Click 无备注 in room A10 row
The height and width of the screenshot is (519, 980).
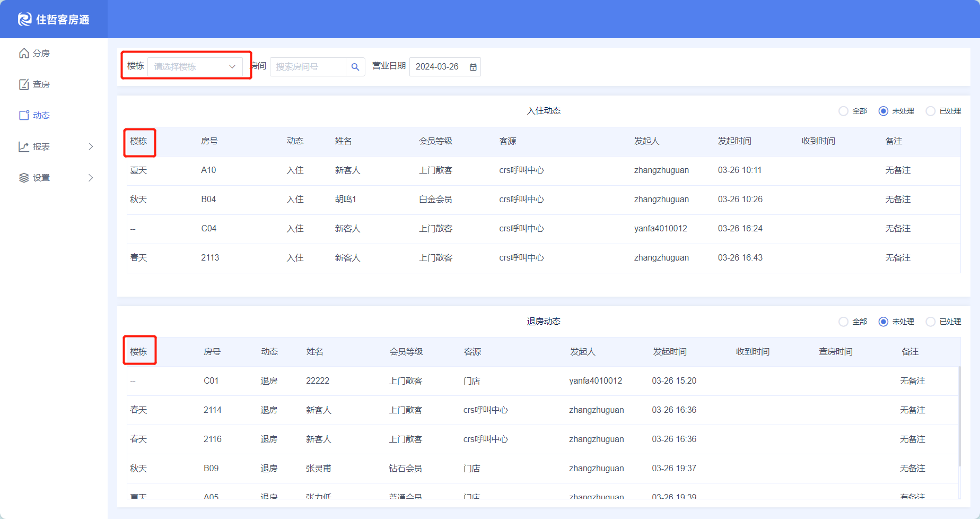click(898, 170)
